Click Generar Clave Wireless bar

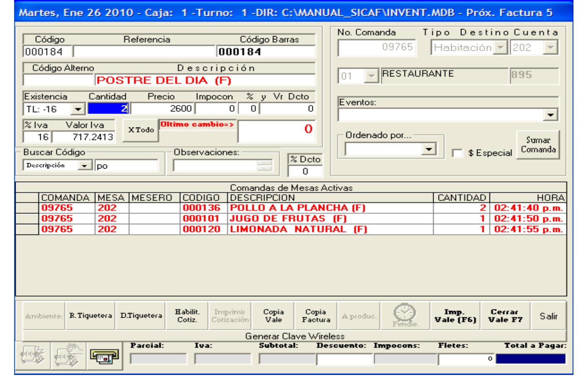(294, 336)
